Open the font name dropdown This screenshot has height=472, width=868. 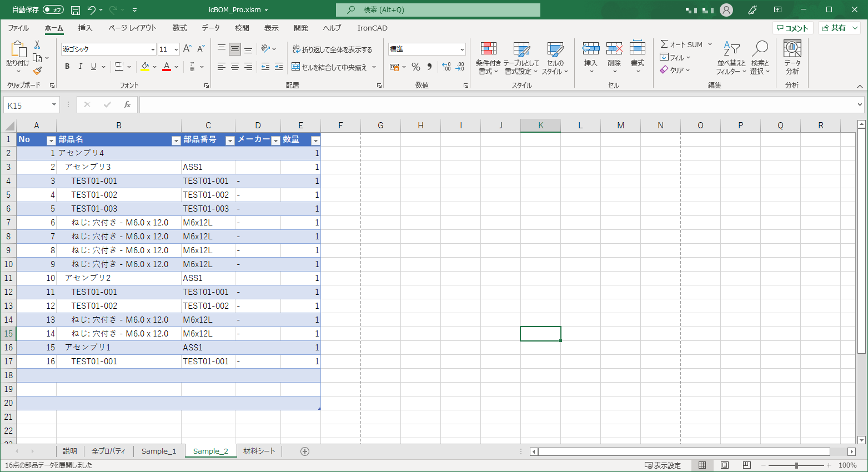click(x=153, y=49)
